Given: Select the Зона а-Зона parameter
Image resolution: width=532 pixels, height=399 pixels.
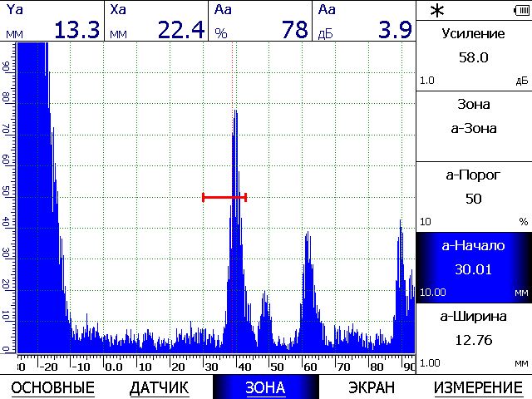Looking at the screenshot, I should (474, 126).
